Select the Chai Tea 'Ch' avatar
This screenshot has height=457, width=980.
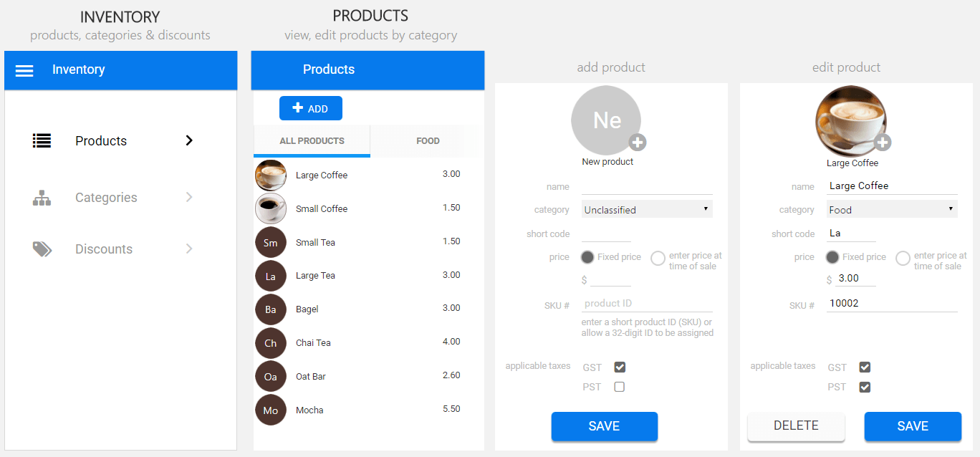[x=271, y=343]
